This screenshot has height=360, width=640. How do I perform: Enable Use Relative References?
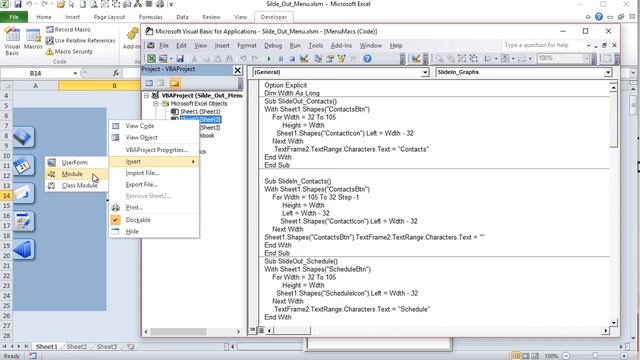coord(80,41)
